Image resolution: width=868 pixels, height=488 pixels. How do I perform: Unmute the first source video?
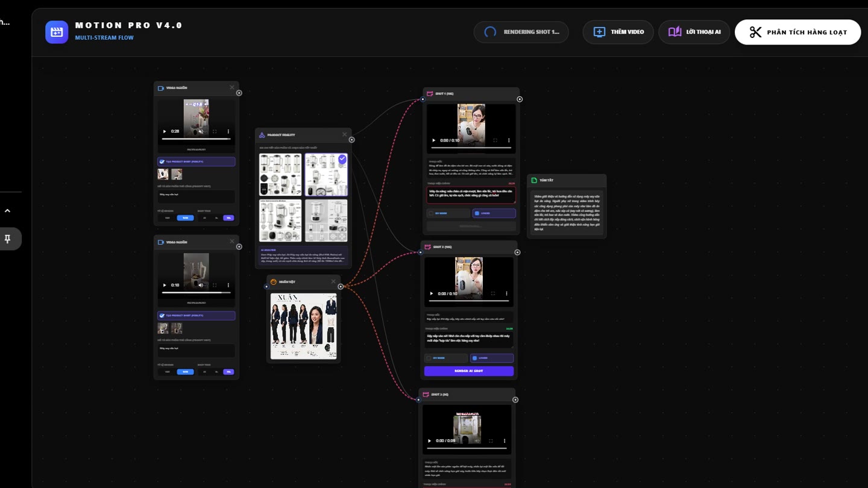(201, 131)
